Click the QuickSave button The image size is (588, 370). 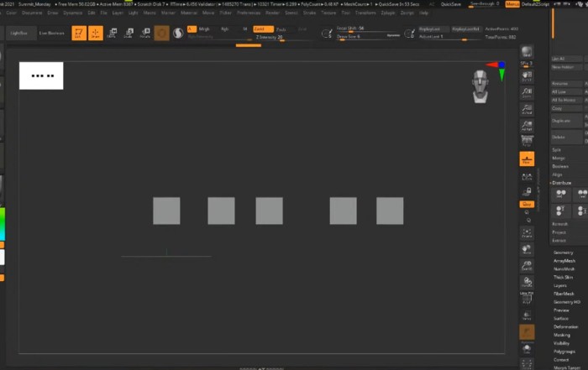pyautogui.click(x=451, y=5)
